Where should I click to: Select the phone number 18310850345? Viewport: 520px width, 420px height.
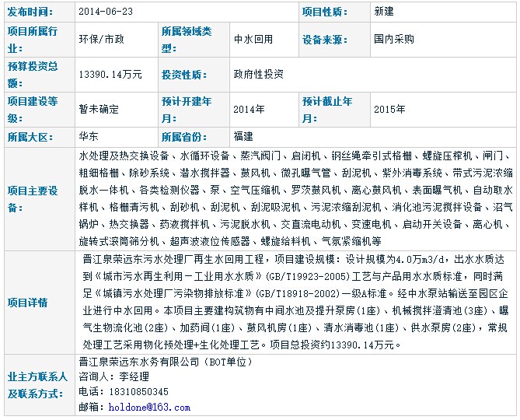click(x=138, y=392)
